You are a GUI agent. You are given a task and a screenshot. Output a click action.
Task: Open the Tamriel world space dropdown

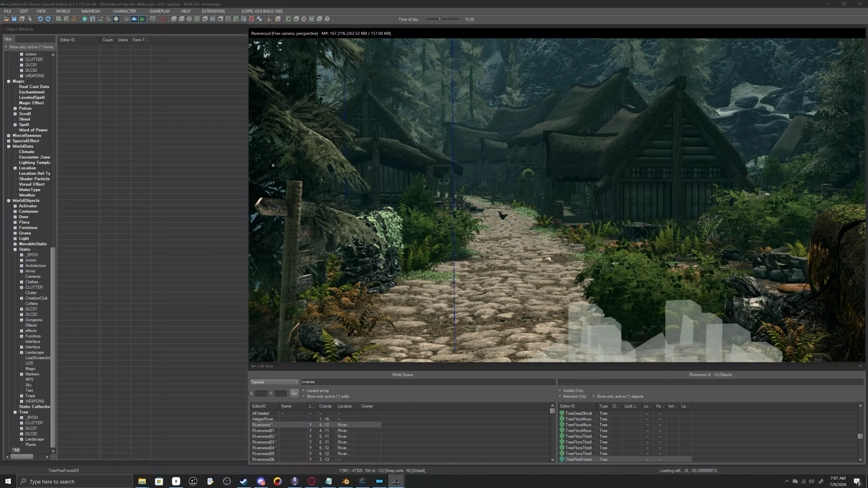coord(274,382)
